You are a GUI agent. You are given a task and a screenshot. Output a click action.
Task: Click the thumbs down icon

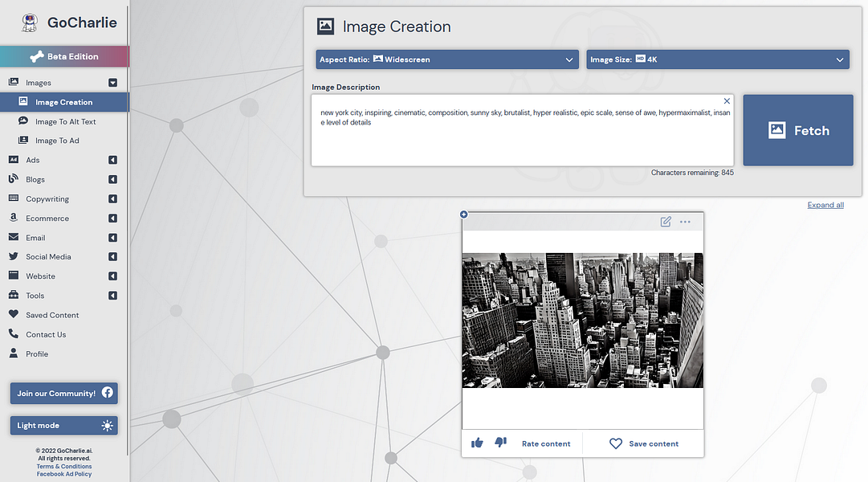tap(500, 442)
